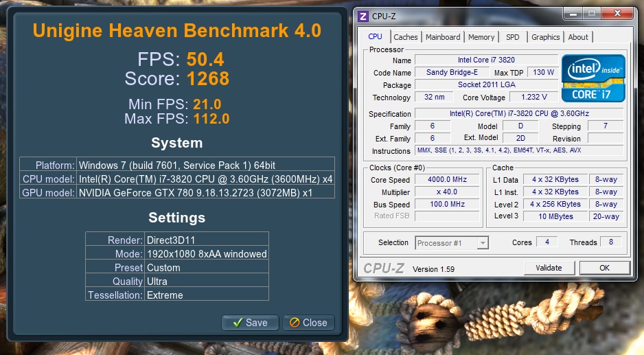Open the SPD tab

click(x=512, y=37)
